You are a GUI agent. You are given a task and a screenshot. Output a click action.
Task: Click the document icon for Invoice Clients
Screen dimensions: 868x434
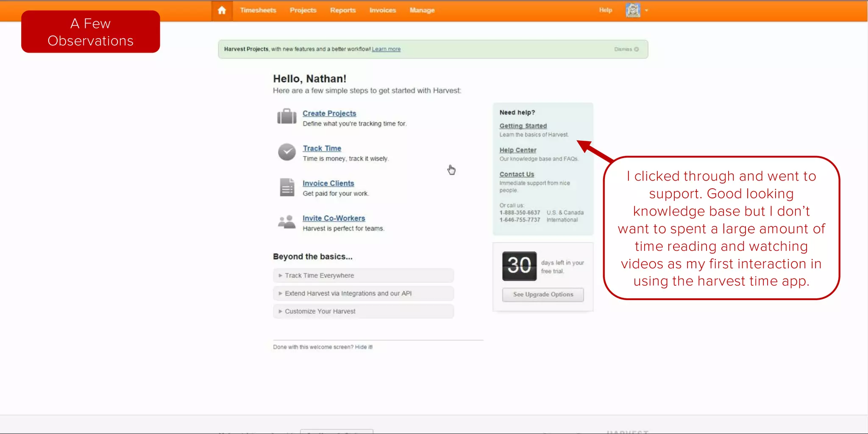287,187
